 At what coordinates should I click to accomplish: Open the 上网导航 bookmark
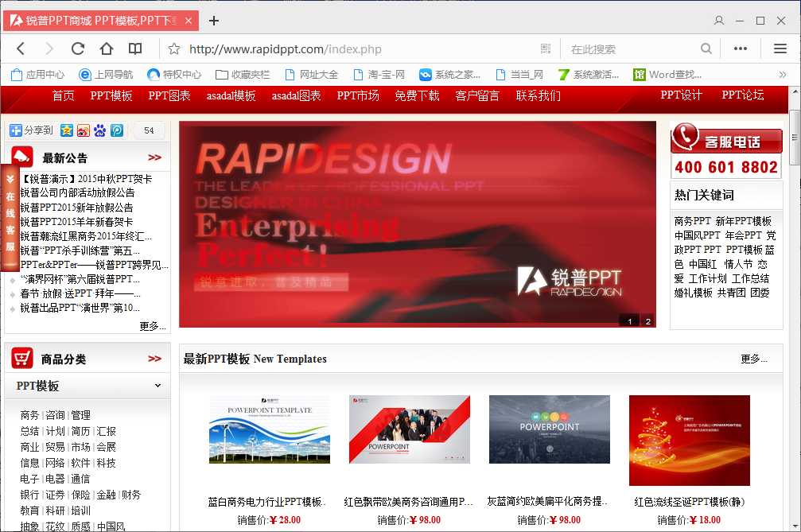point(106,75)
